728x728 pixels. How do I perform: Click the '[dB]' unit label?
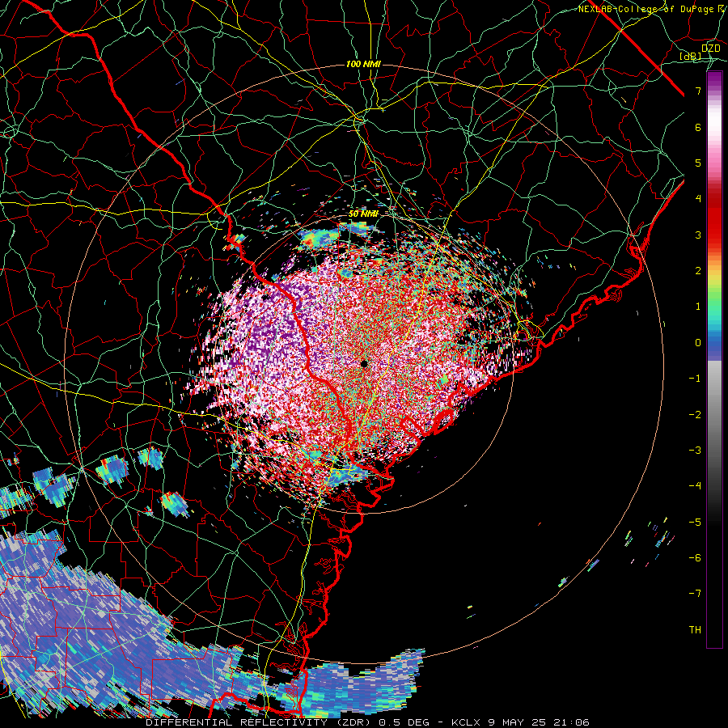[691, 56]
